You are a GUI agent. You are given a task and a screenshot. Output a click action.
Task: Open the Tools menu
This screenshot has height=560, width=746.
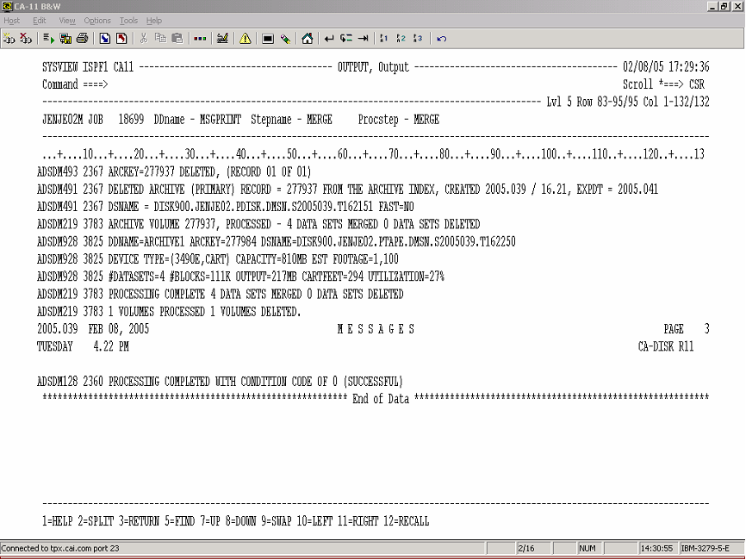click(x=128, y=21)
